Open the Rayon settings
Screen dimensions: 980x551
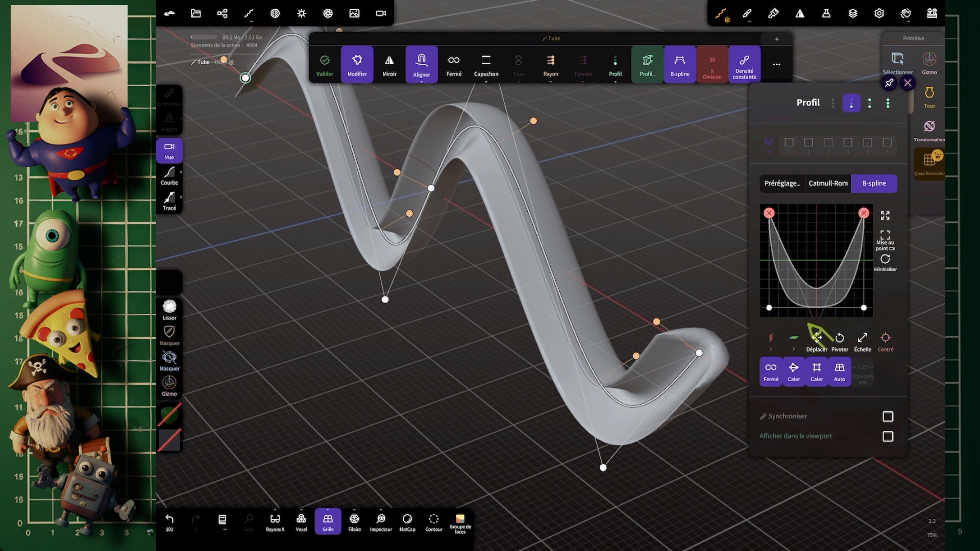point(550,64)
